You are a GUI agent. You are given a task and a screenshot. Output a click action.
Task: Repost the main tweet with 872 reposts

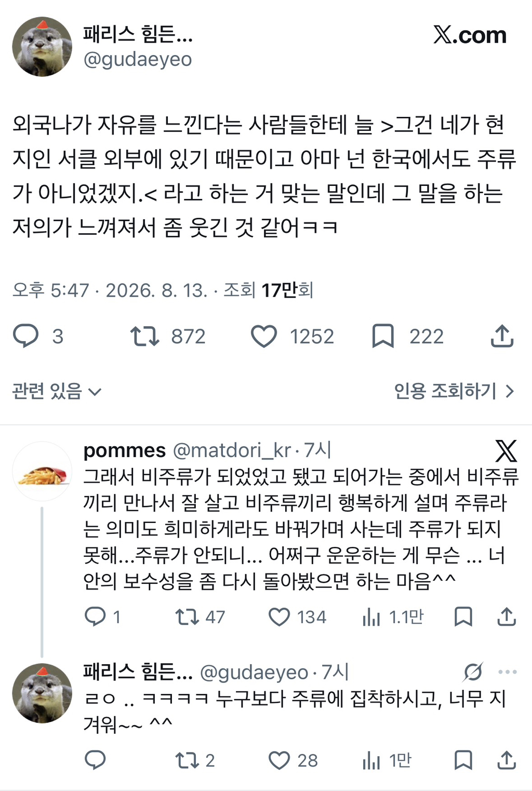(x=144, y=336)
